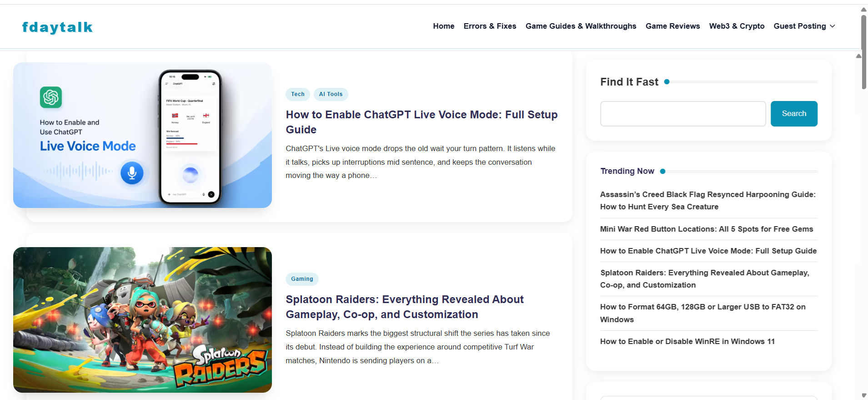
Task: Go to Errors & Fixes section
Action: (490, 26)
